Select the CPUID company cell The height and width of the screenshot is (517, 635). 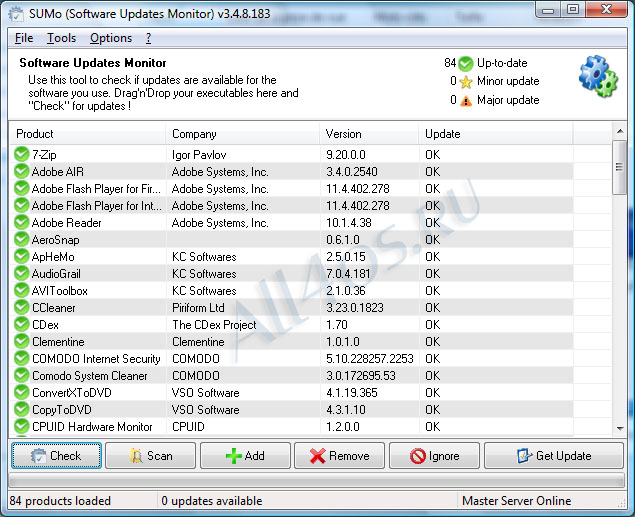[x=243, y=426]
